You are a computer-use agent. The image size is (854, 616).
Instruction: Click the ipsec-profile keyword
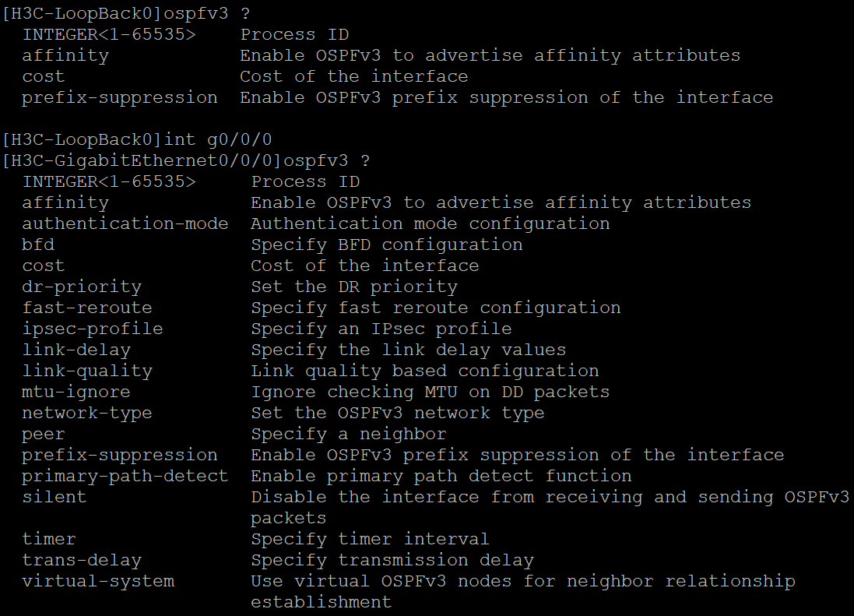(x=92, y=329)
